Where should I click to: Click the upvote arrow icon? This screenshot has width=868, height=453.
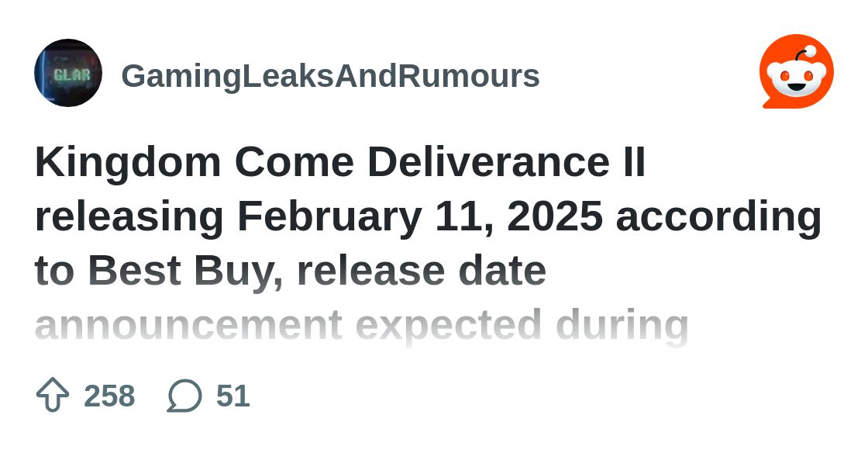[x=53, y=394]
